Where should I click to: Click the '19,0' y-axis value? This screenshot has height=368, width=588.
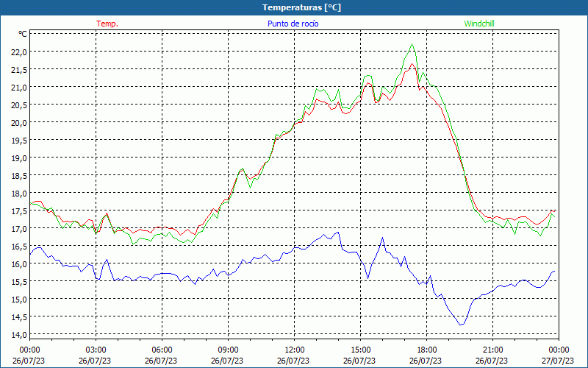[x=19, y=158]
